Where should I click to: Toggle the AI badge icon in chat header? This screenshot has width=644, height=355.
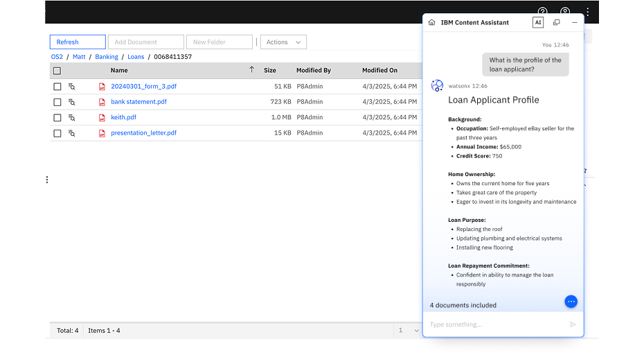pyautogui.click(x=537, y=23)
